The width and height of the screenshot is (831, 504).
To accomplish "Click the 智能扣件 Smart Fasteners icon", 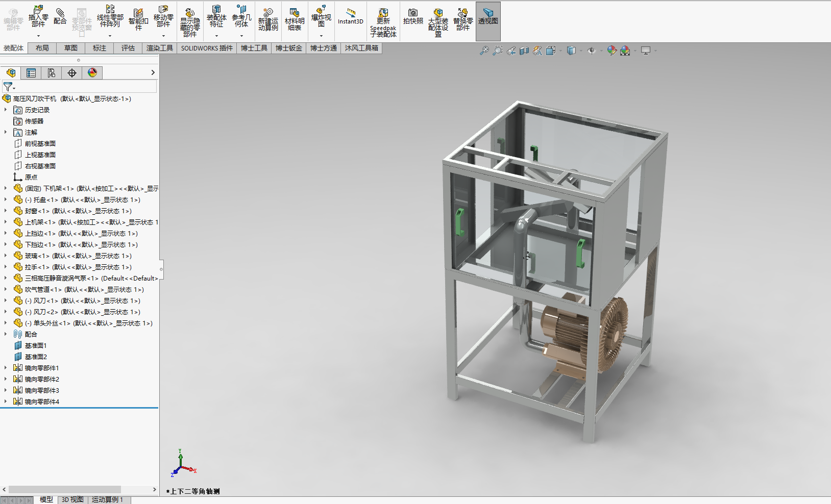I will (x=138, y=19).
